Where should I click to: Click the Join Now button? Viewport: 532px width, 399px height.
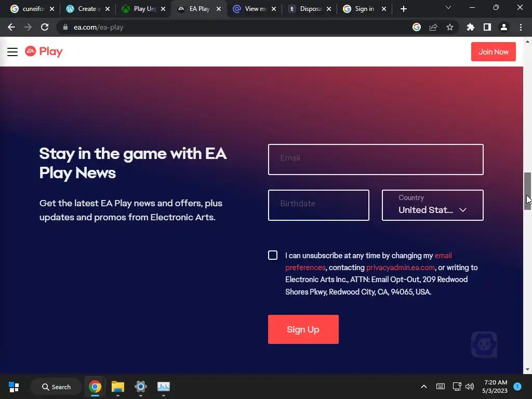coord(494,52)
